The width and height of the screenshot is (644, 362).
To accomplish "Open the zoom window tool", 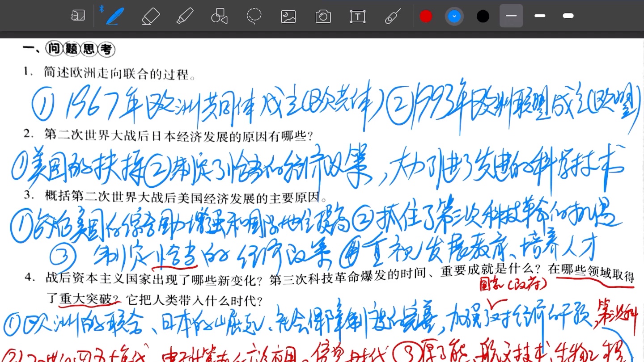I will pyautogui.click(x=78, y=16).
